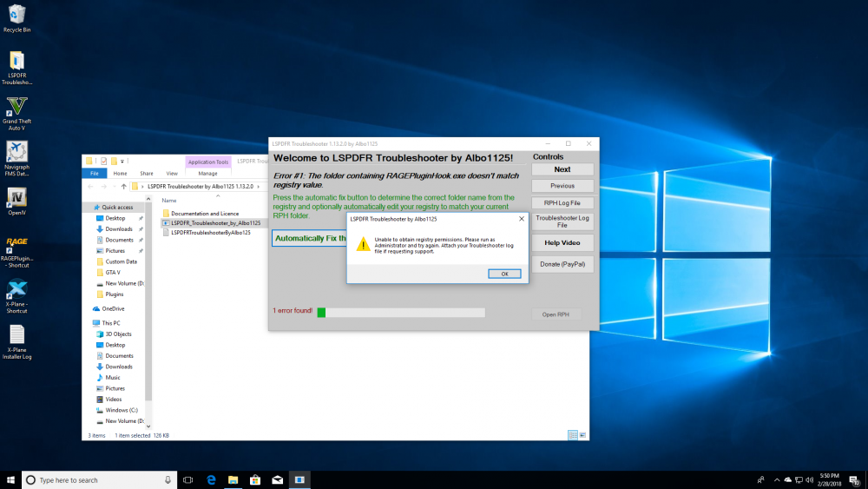Viewport: 868px width, 489px height.
Task: Open Music under This PC
Action: point(112,377)
